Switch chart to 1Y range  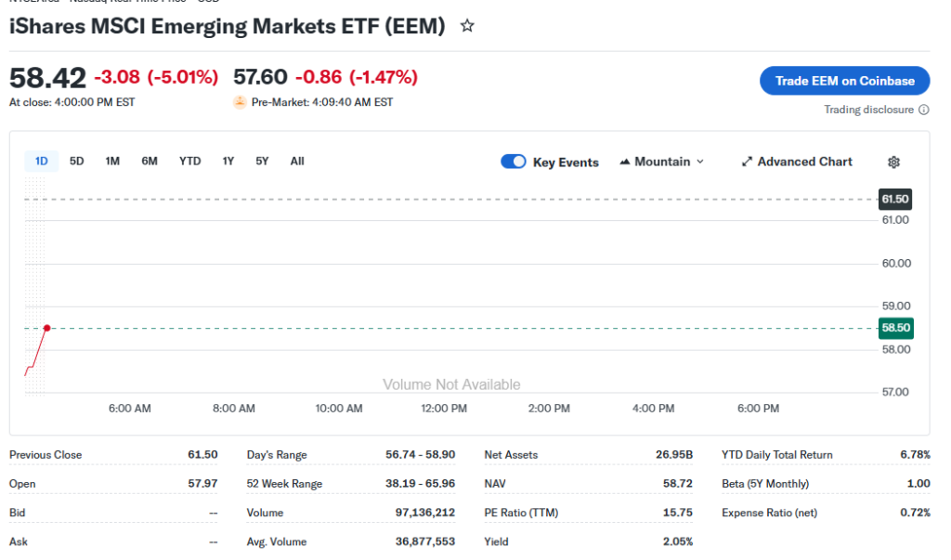(x=228, y=162)
